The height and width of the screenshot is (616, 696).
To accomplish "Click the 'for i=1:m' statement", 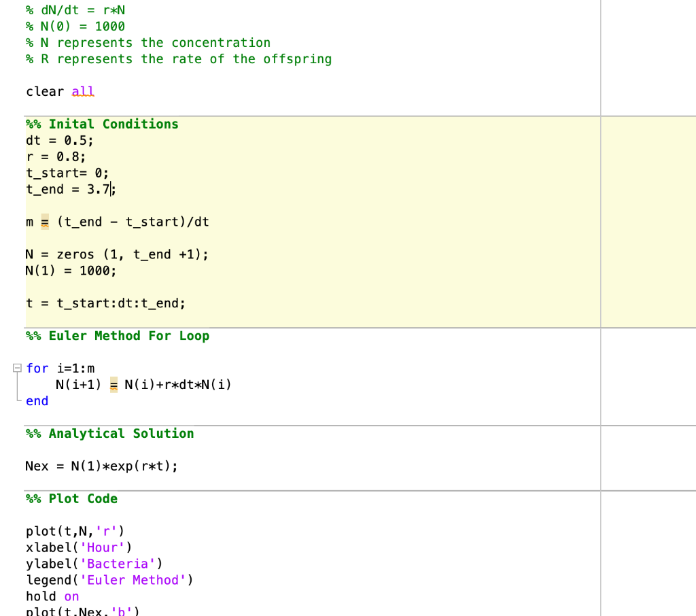I will tap(60, 369).
